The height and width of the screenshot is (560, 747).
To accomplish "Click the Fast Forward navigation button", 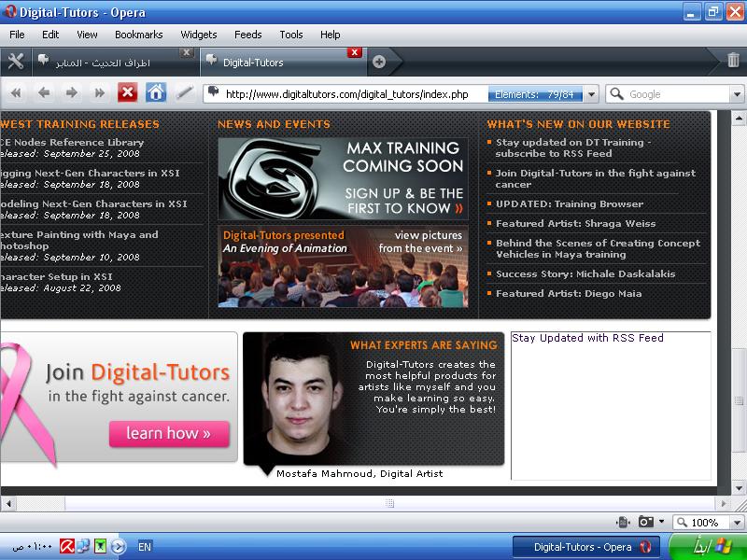I will tap(99, 92).
